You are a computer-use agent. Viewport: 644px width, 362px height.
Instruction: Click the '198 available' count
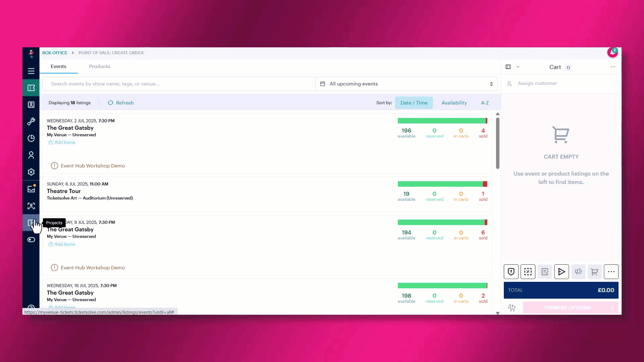(x=407, y=298)
